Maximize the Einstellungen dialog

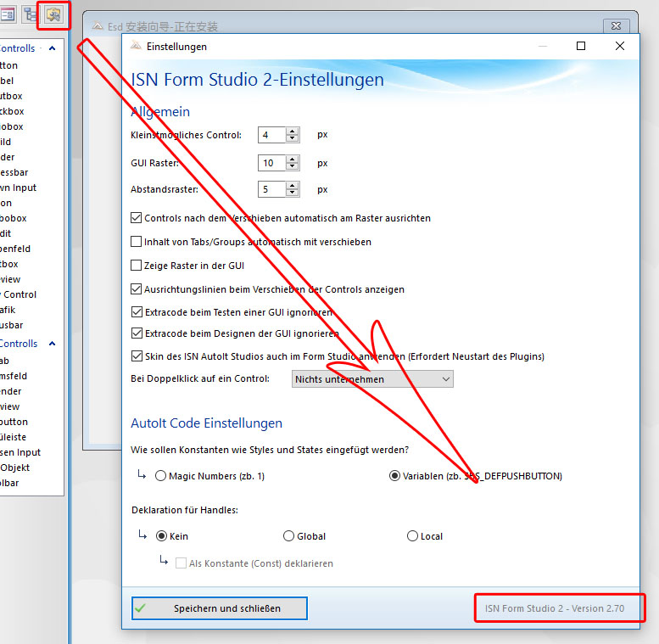click(581, 46)
